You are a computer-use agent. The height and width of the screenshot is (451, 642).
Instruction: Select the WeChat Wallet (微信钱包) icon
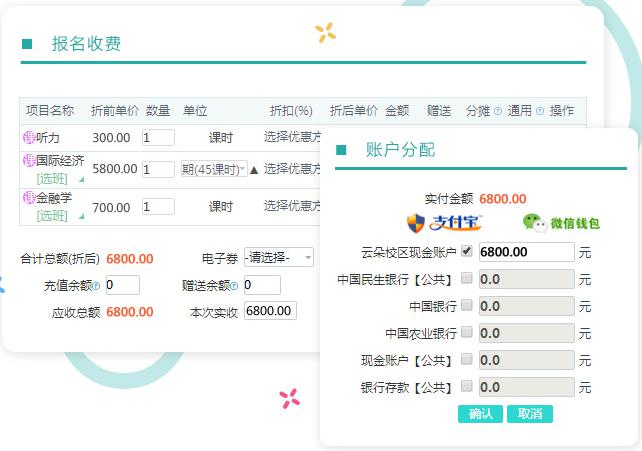pyautogui.click(x=561, y=223)
